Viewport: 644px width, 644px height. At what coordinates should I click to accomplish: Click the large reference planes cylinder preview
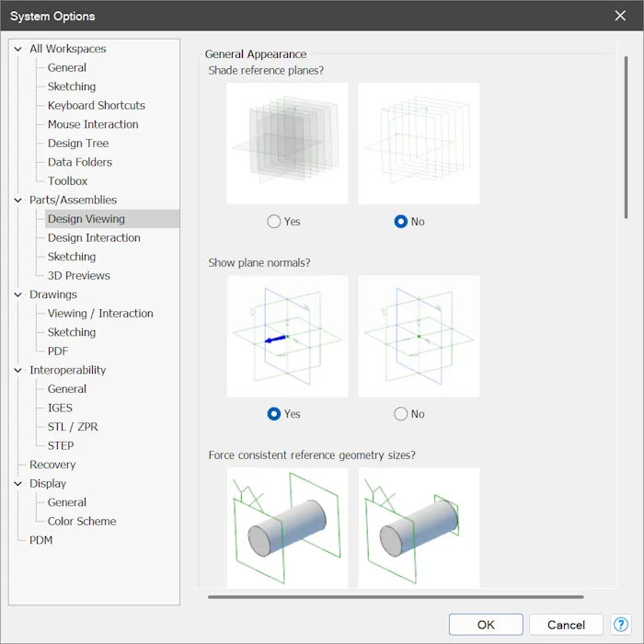287,527
